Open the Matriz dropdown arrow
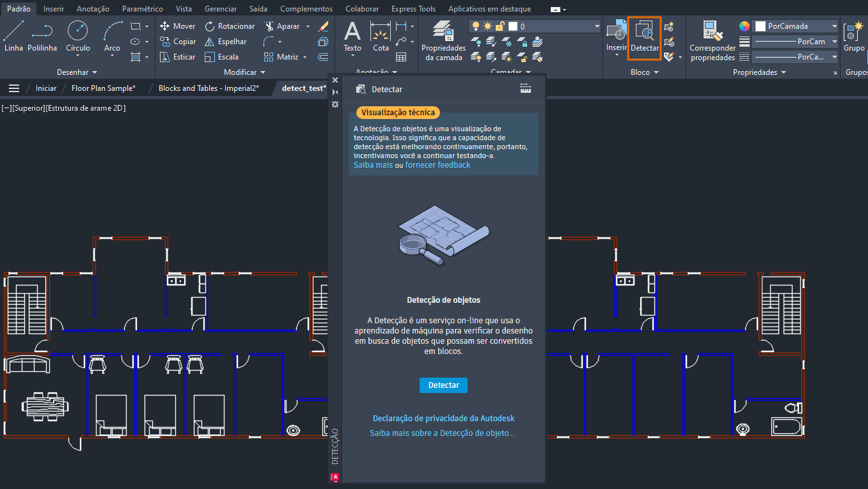Screen dimensions: 868x489 tap(304, 57)
